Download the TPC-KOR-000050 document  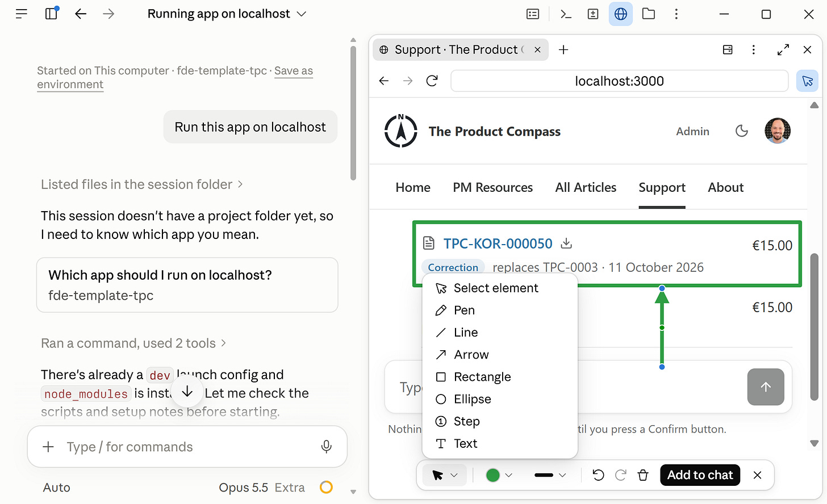[566, 243]
